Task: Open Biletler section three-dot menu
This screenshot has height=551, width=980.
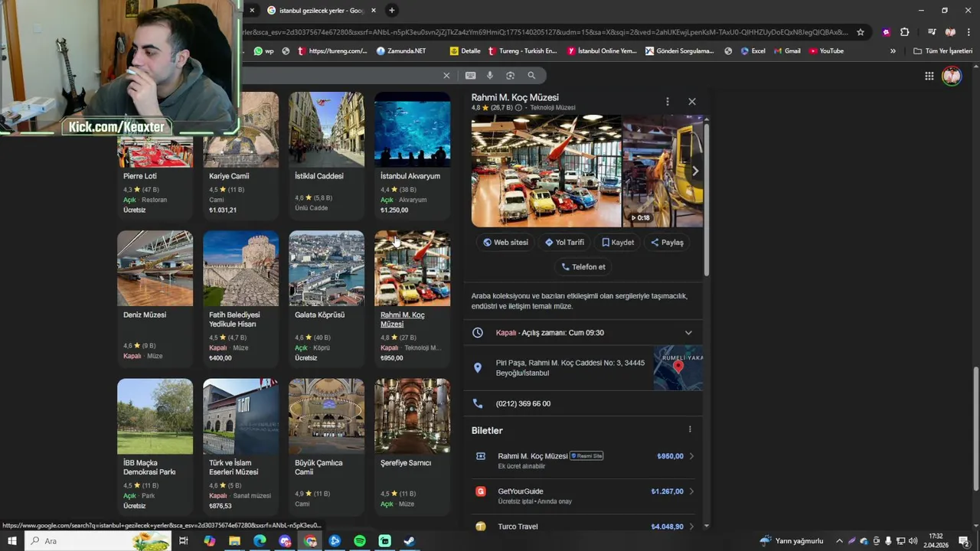Action: (689, 429)
